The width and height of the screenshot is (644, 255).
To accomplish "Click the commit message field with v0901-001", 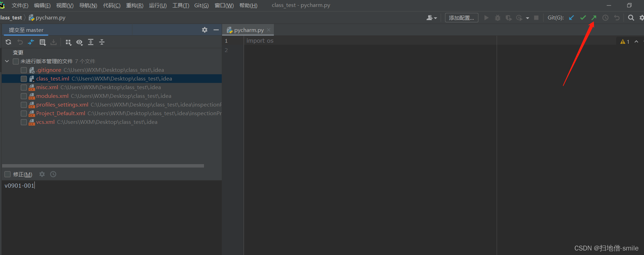I will 112,217.
